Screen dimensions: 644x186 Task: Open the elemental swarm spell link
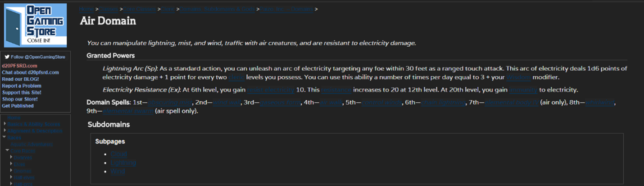pyautogui.click(x=128, y=111)
